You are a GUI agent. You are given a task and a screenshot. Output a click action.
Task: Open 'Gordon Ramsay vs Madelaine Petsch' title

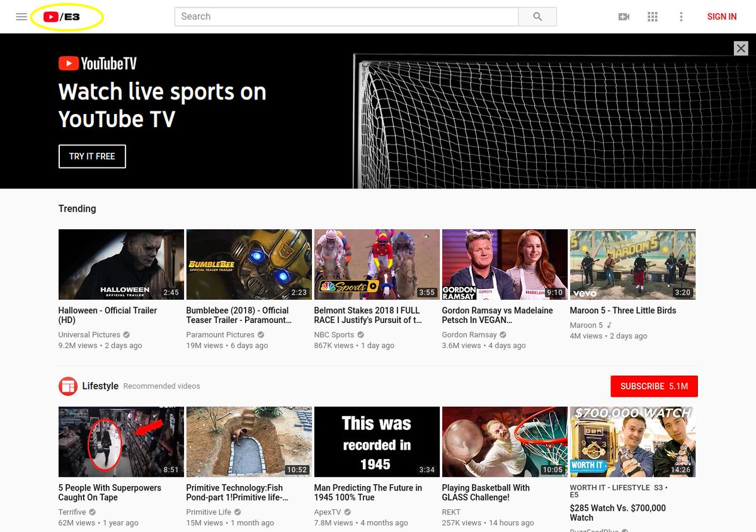click(498, 315)
